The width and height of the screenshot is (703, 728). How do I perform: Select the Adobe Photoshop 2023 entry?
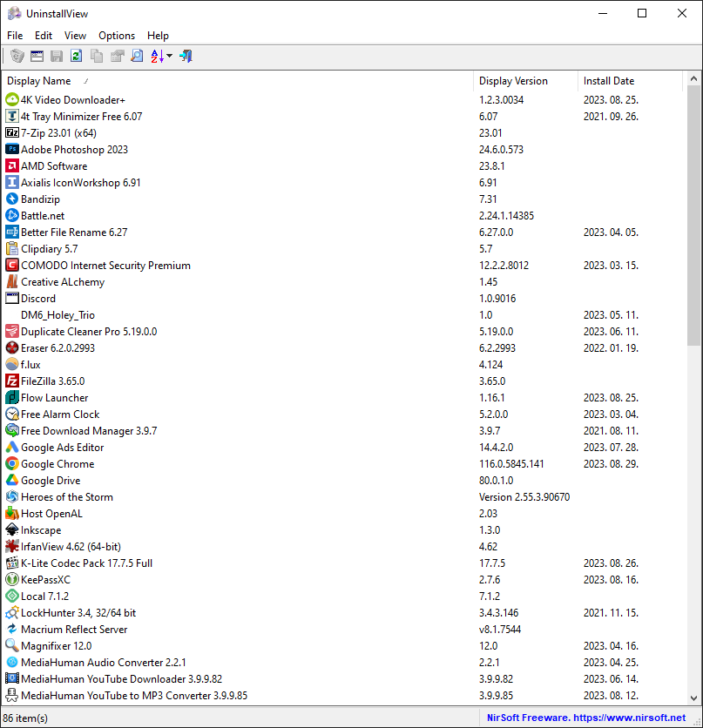coord(343,150)
